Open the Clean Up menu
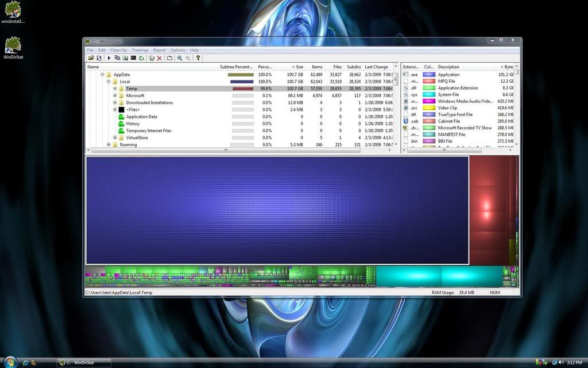588x368 pixels. point(118,50)
